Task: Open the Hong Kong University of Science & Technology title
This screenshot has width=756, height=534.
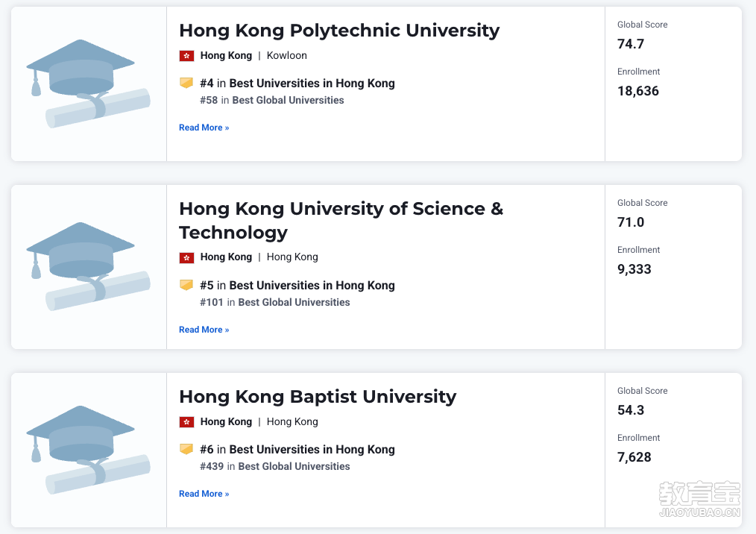Action: 341,221
